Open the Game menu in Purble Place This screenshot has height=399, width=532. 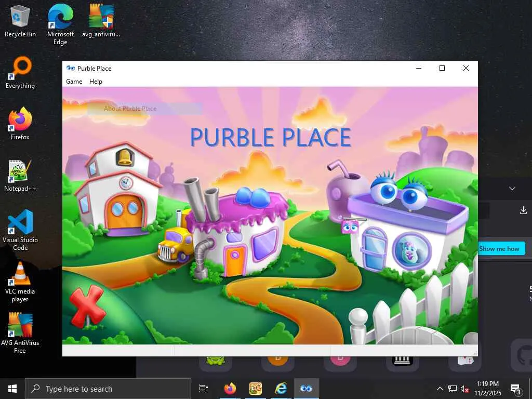74,82
